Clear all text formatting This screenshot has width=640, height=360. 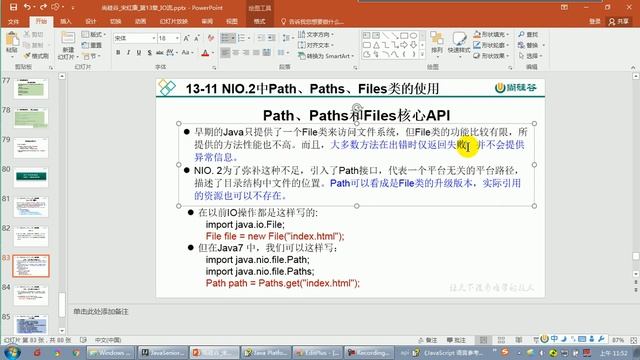coord(211,38)
